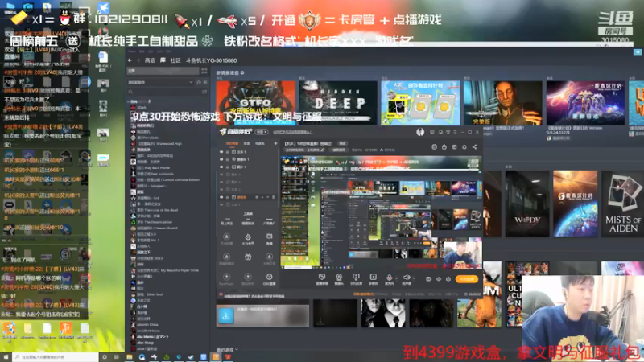
Task: Toggle visibility of the third source (image 1)
Action: (221, 167)
